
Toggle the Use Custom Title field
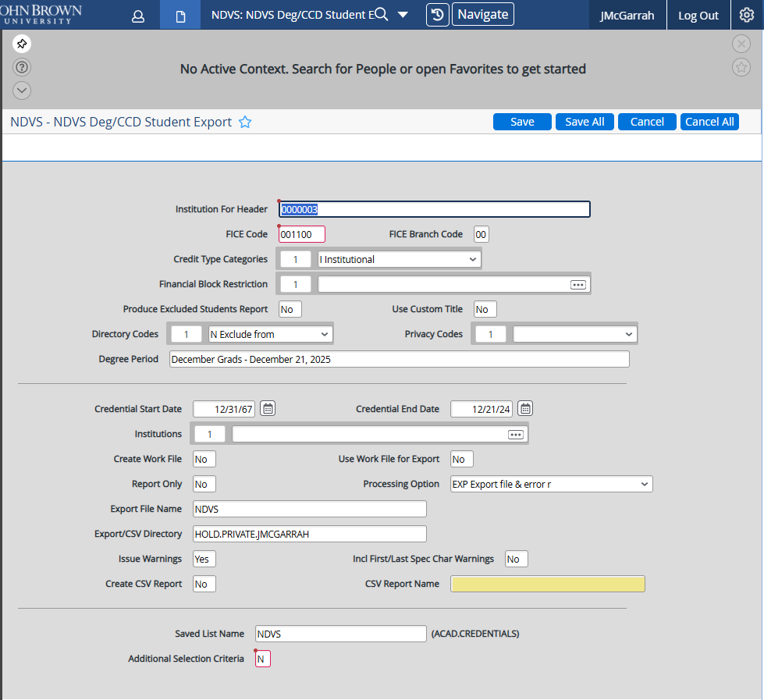[485, 309]
